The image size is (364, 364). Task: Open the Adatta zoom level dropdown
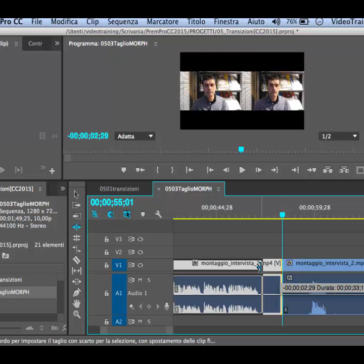[135, 136]
